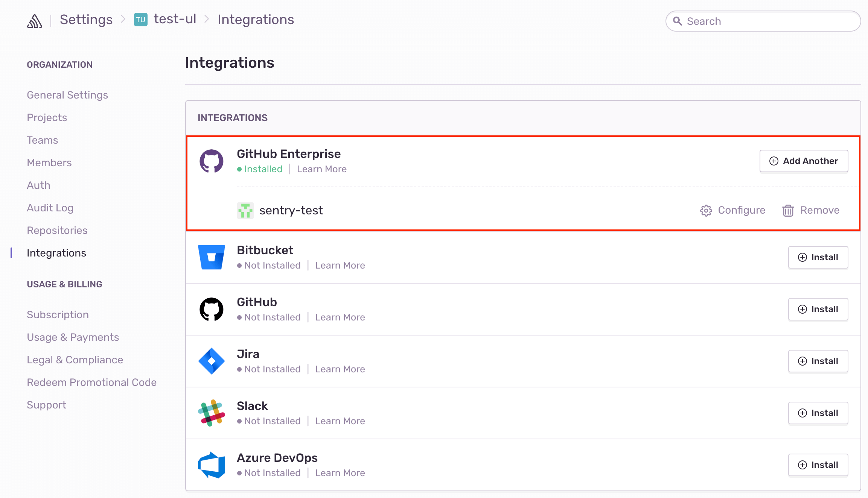868x498 pixels.
Task: Click the Jira integration icon
Action: click(212, 360)
